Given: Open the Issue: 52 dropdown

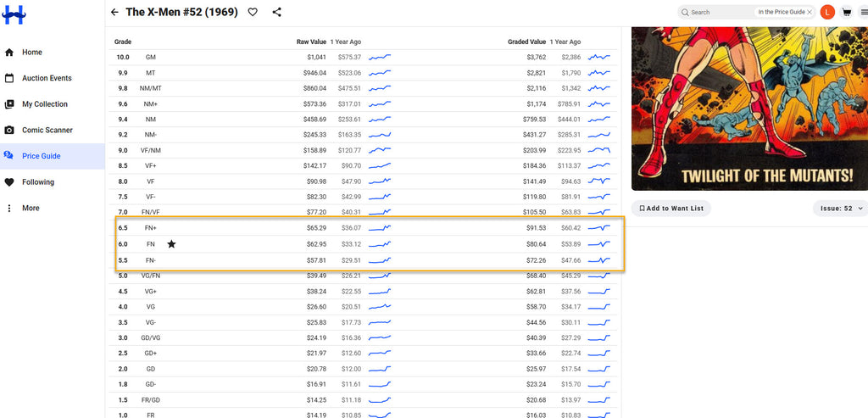Looking at the screenshot, I should [x=840, y=209].
